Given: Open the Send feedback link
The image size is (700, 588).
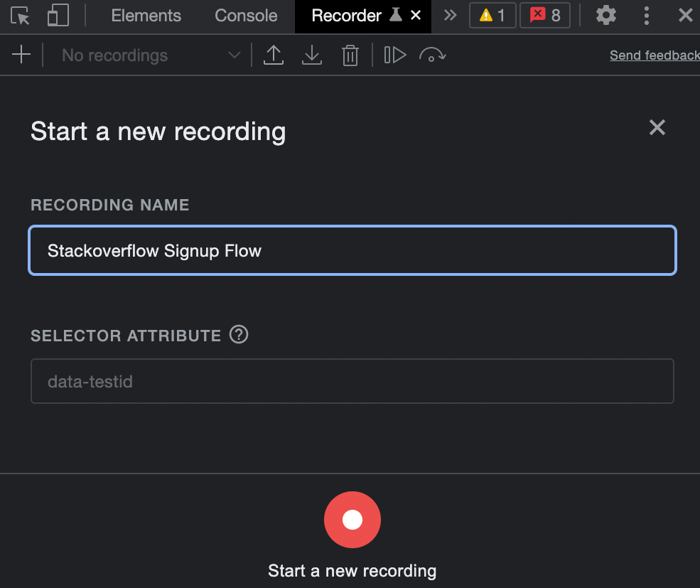Looking at the screenshot, I should coord(655,55).
